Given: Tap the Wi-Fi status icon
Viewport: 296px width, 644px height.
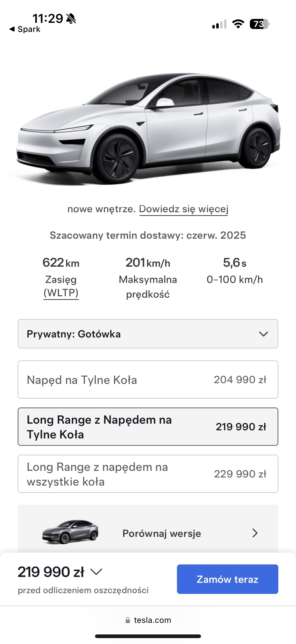Looking at the screenshot, I should click(x=238, y=24).
